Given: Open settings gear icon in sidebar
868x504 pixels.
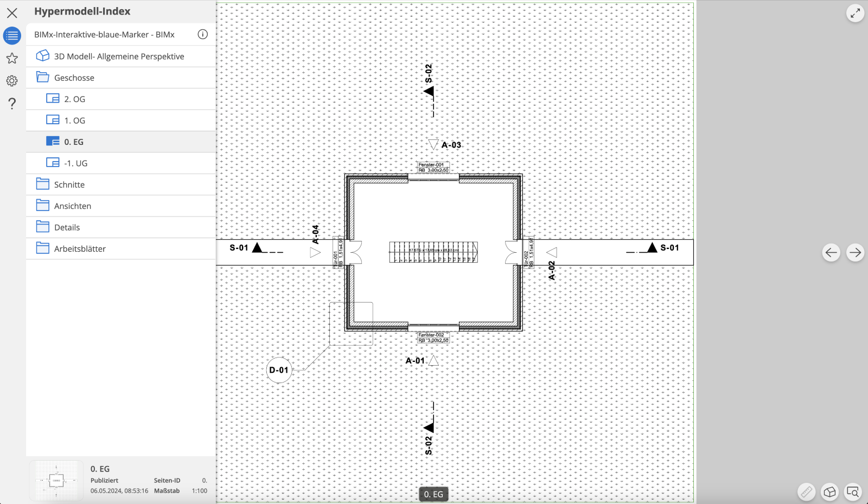Looking at the screenshot, I should pyautogui.click(x=12, y=81).
